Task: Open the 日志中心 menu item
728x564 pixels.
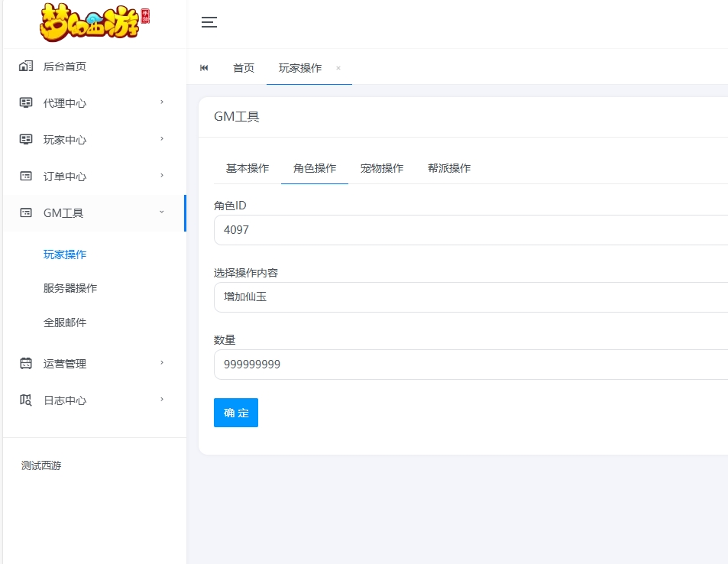Action: tap(94, 400)
